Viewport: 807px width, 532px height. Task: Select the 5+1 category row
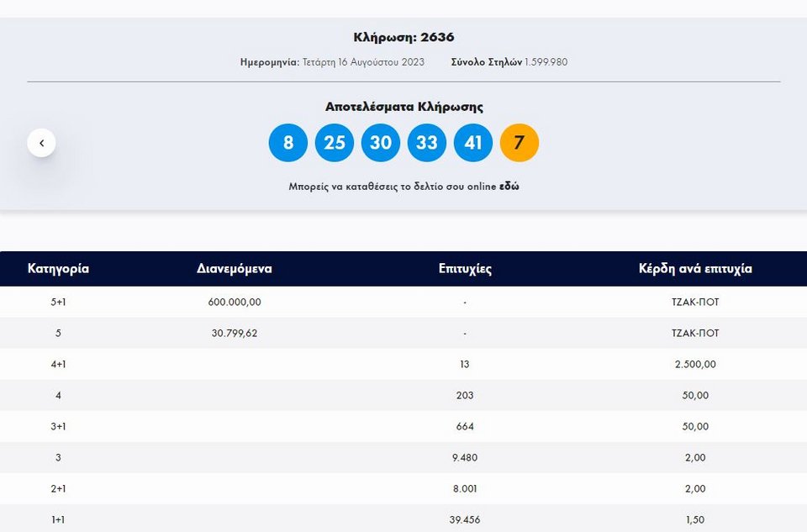click(x=403, y=302)
